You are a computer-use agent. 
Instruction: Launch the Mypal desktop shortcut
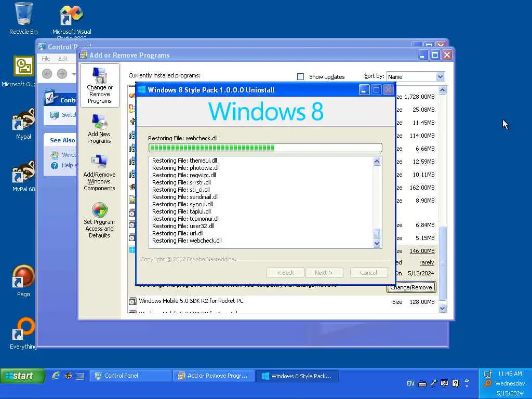[x=23, y=124]
